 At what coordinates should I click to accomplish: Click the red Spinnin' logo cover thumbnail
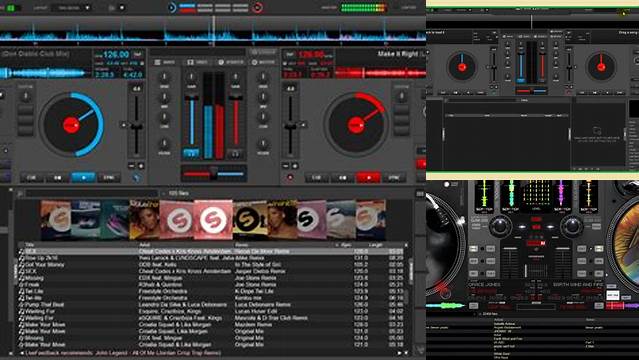tap(213, 220)
